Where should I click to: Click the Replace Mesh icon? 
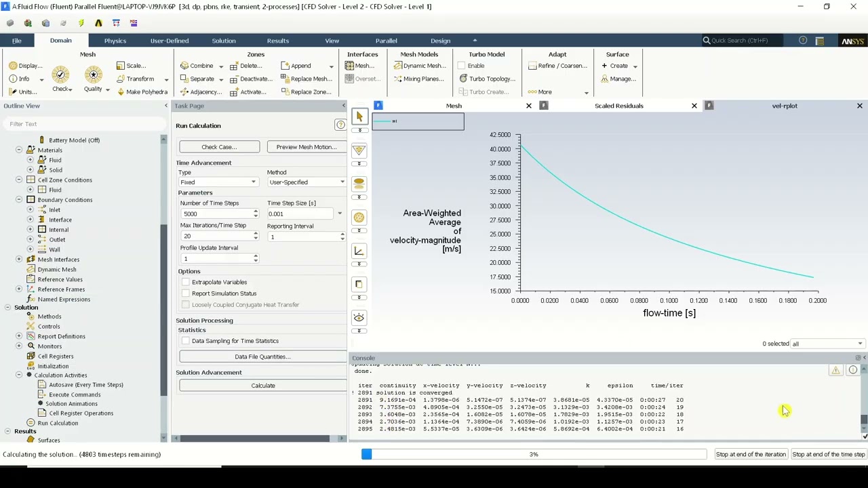coord(285,79)
